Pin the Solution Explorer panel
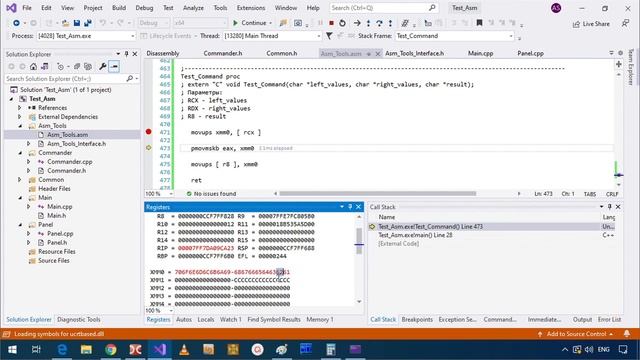 pos(127,54)
